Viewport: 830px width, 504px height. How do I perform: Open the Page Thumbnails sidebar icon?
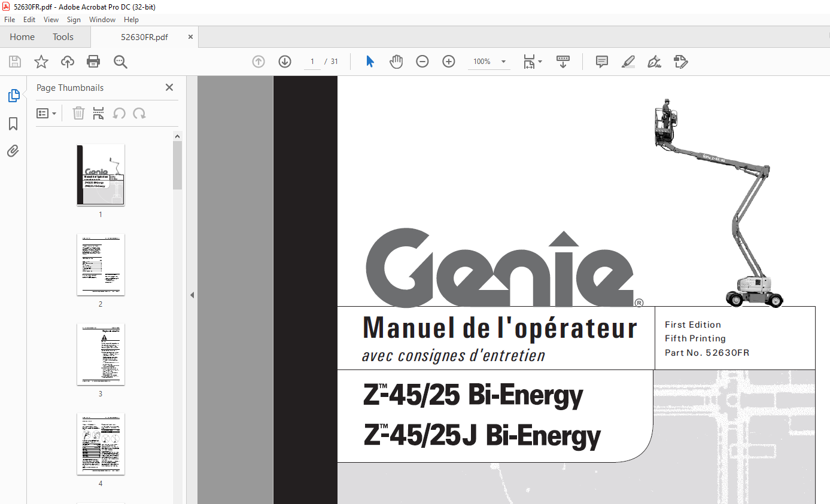pos(13,96)
